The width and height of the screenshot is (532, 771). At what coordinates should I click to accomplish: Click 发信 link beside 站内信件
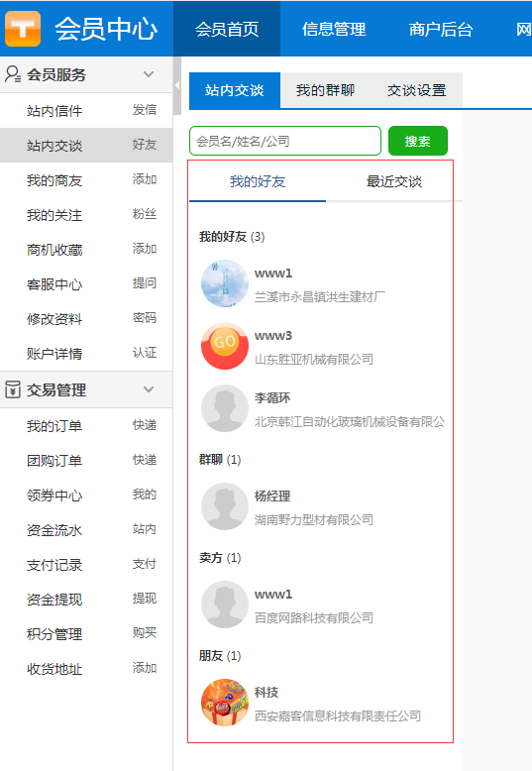144,110
